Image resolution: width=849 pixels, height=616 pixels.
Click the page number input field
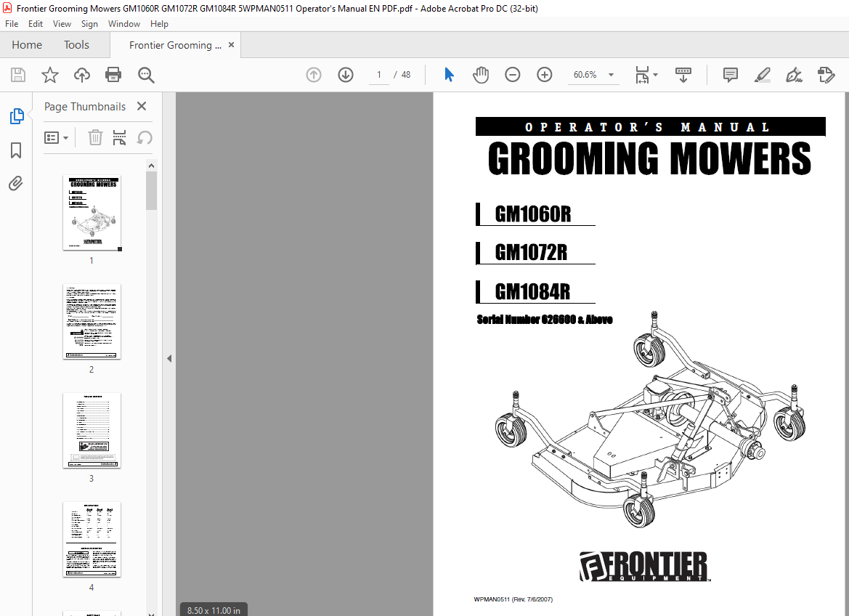pos(379,75)
